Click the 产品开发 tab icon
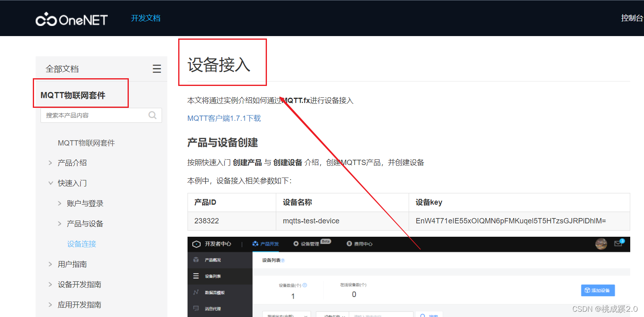 [255, 244]
